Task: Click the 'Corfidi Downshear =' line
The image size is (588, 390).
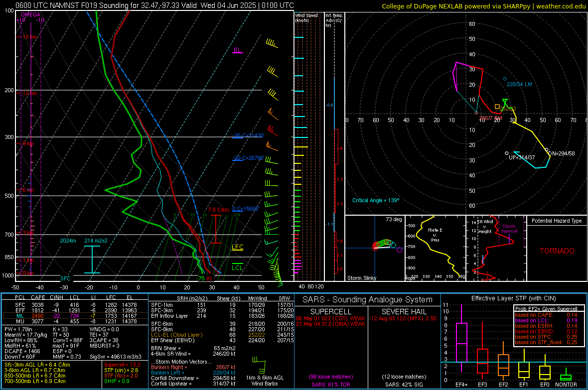Action: click(193, 378)
